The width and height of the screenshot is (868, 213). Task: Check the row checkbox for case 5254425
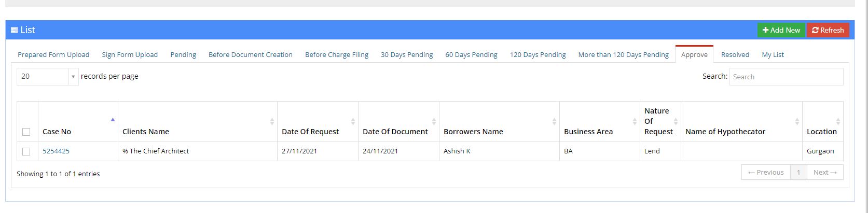(26, 151)
